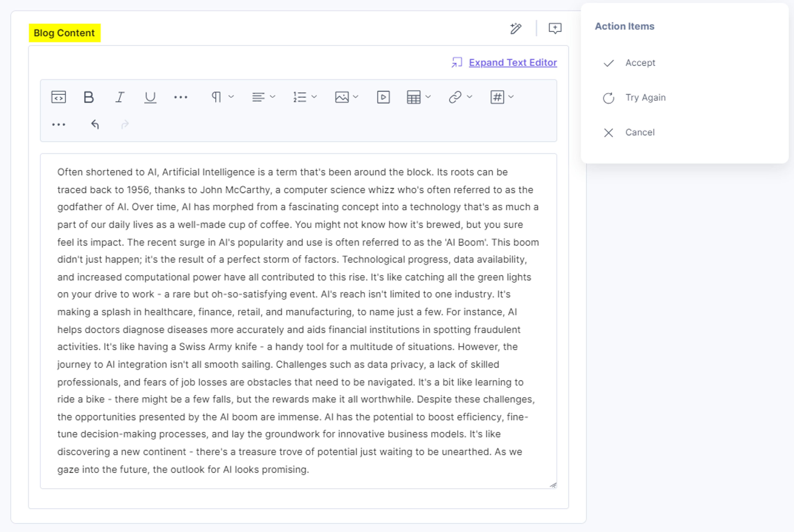Click the ordered list icon

click(x=300, y=97)
